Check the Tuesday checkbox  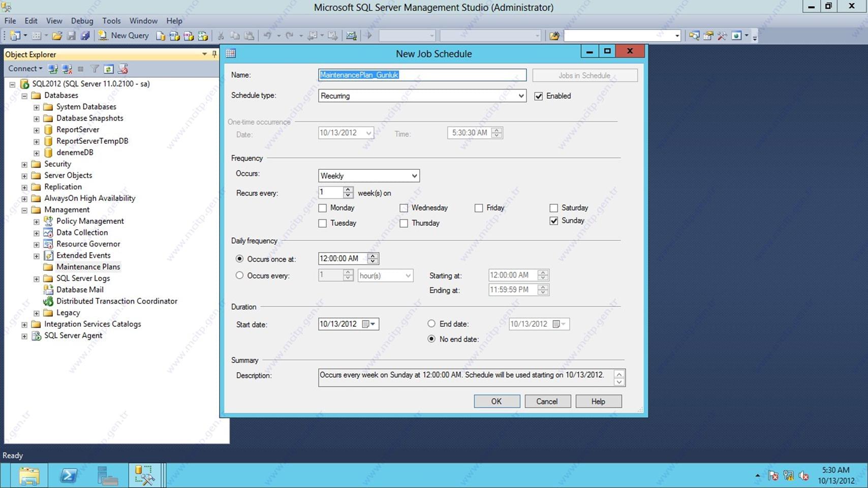[x=322, y=223]
